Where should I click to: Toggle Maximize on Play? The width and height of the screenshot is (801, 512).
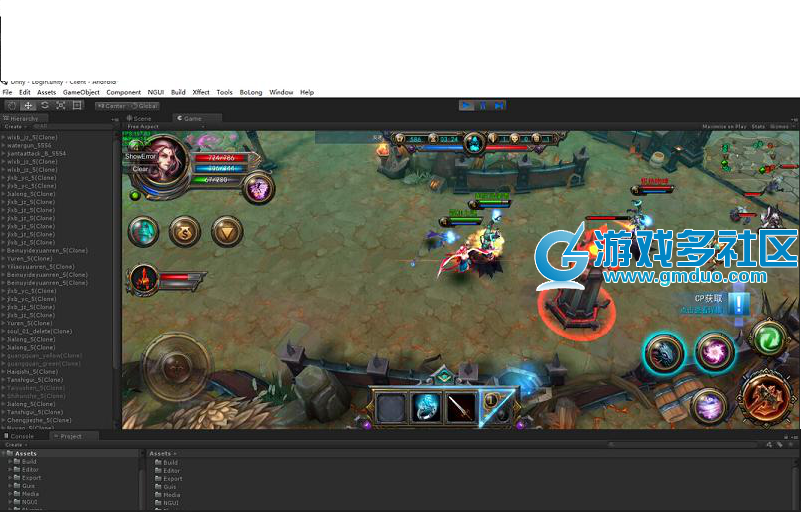tap(724, 126)
